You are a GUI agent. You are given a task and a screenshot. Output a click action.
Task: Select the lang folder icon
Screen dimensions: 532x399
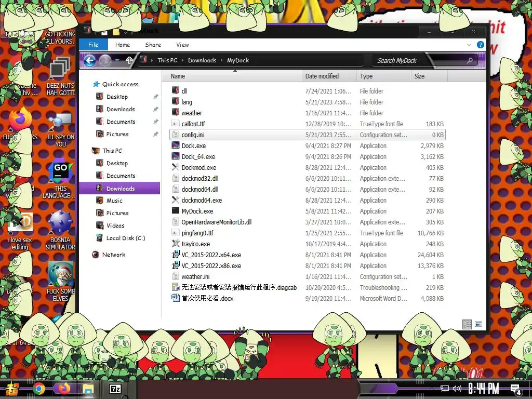pyautogui.click(x=176, y=101)
